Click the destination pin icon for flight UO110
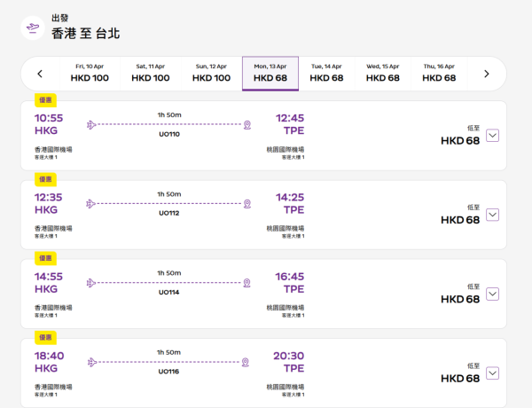Image resolution: width=532 pixels, height=408 pixels. pos(246,124)
